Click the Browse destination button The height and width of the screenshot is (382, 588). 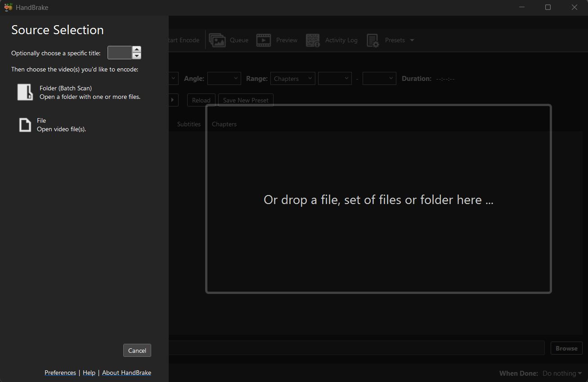[566, 348]
